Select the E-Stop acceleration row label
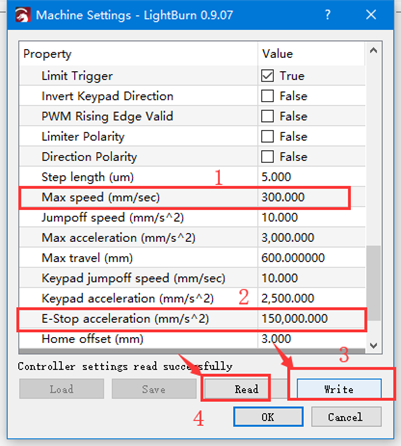The image size is (401, 446). (125, 319)
